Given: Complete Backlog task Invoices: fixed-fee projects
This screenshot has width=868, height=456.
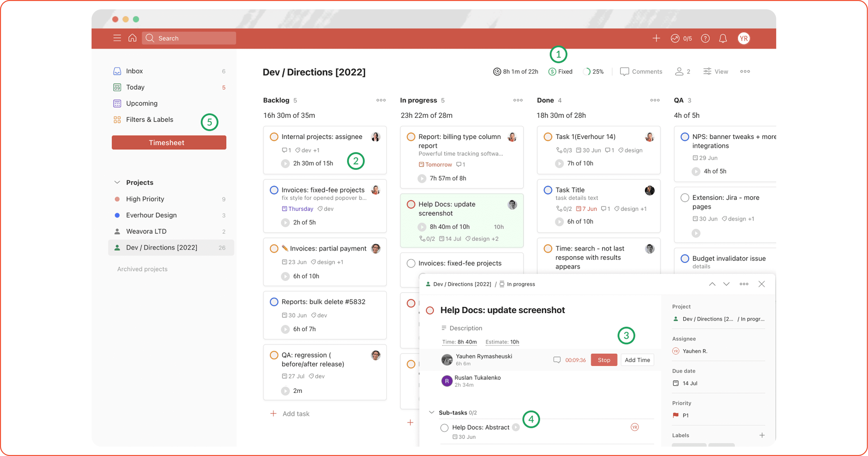Looking at the screenshot, I should tap(274, 190).
